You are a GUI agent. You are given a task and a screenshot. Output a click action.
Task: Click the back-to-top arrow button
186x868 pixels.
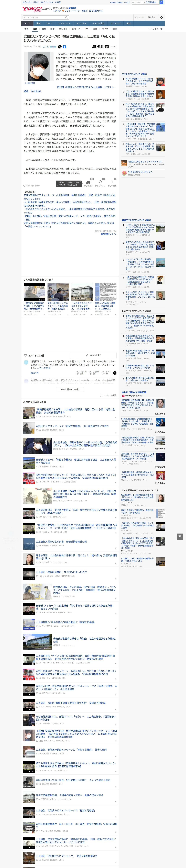[x=180, y=536]
